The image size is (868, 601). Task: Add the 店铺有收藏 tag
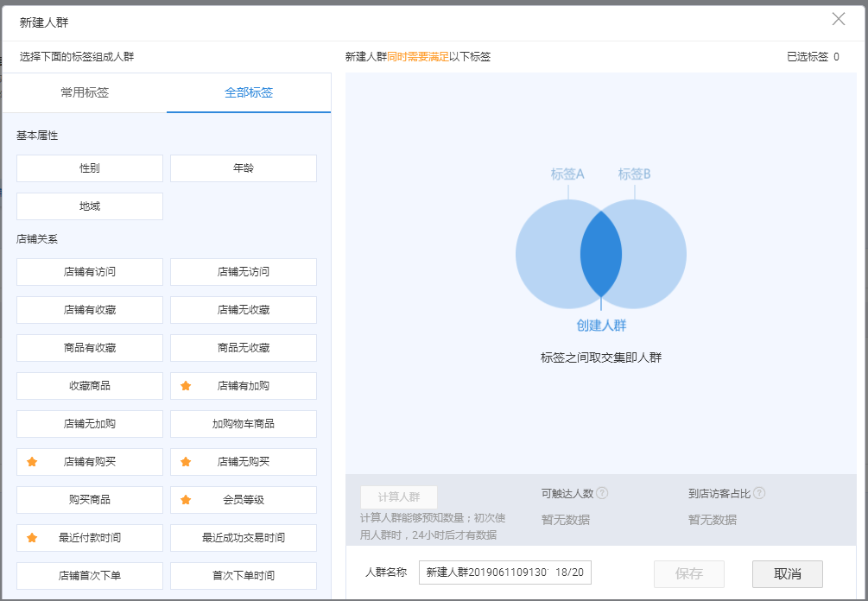[x=90, y=310]
